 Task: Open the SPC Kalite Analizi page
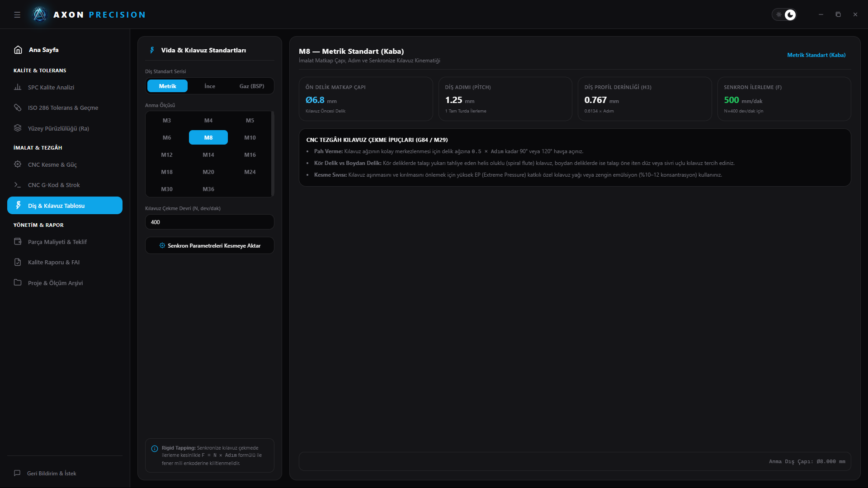pos(65,87)
